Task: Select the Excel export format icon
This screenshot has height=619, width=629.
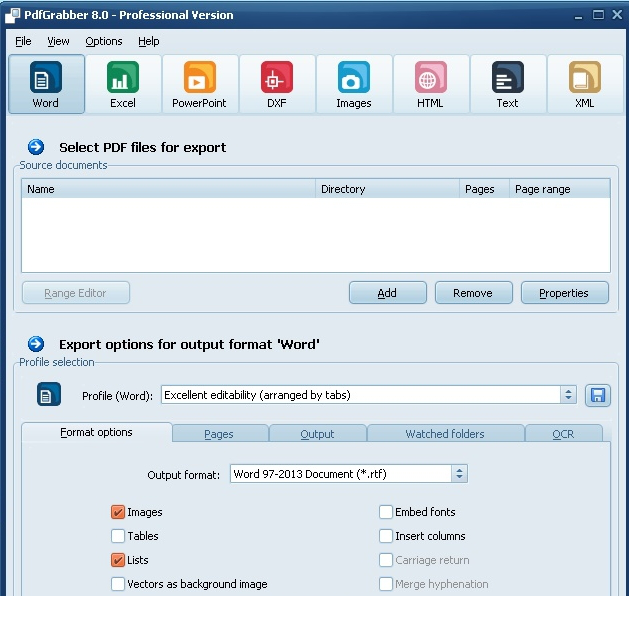Action: coord(123,84)
